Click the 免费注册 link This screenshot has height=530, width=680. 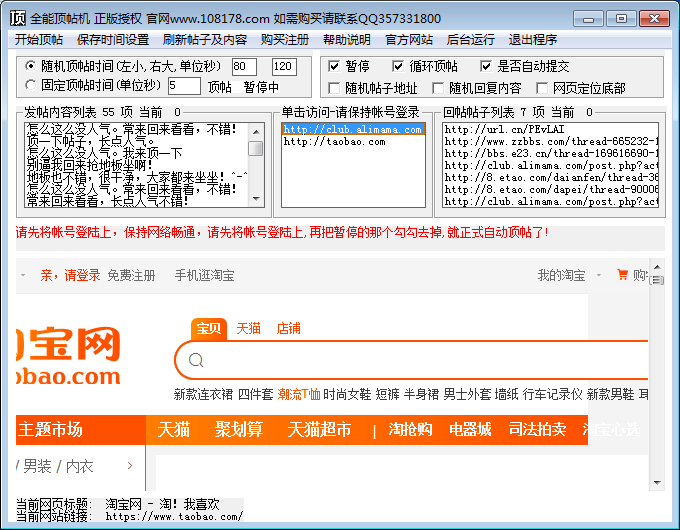131,275
